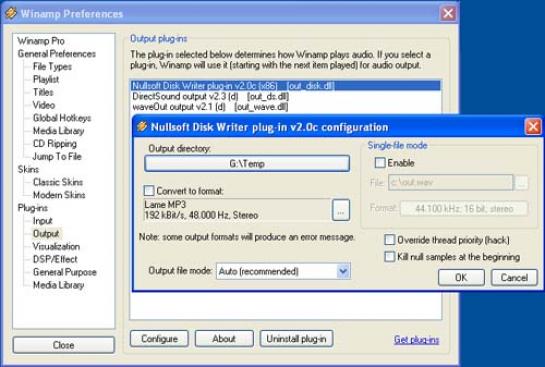Open DSP/Effect plug-ins page
The image size is (545, 367).
(x=55, y=259)
